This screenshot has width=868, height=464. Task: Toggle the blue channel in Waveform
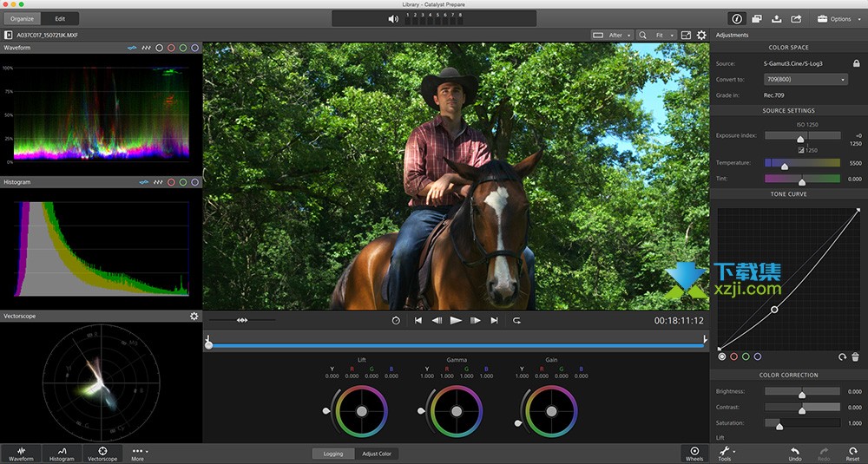coord(194,48)
